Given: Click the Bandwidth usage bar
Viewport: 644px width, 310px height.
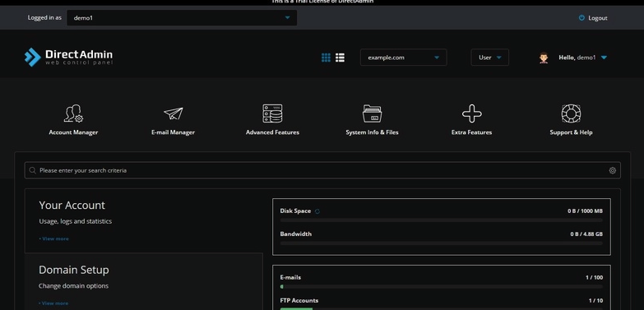Looking at the screenshot, I should [442, 243].
